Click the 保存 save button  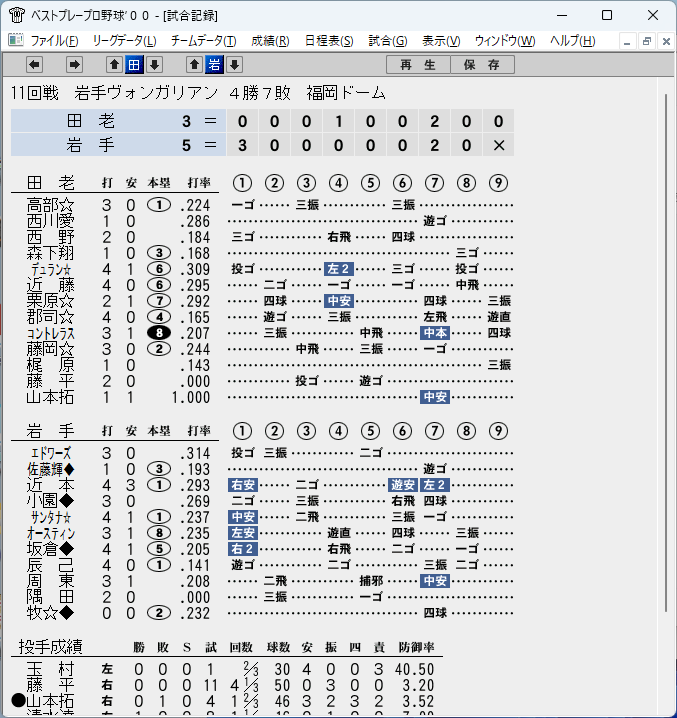(x=482, y=65)
